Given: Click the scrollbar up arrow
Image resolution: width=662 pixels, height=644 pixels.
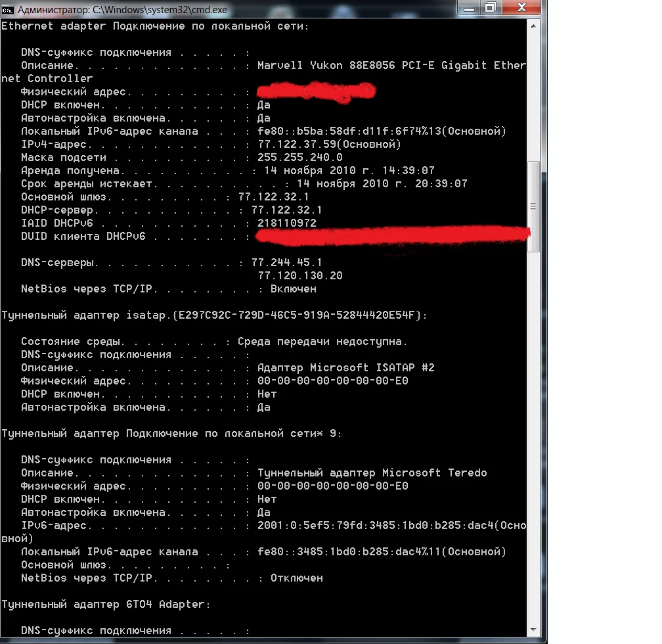Looking at the screenshot, I should [x=534, y=26].
